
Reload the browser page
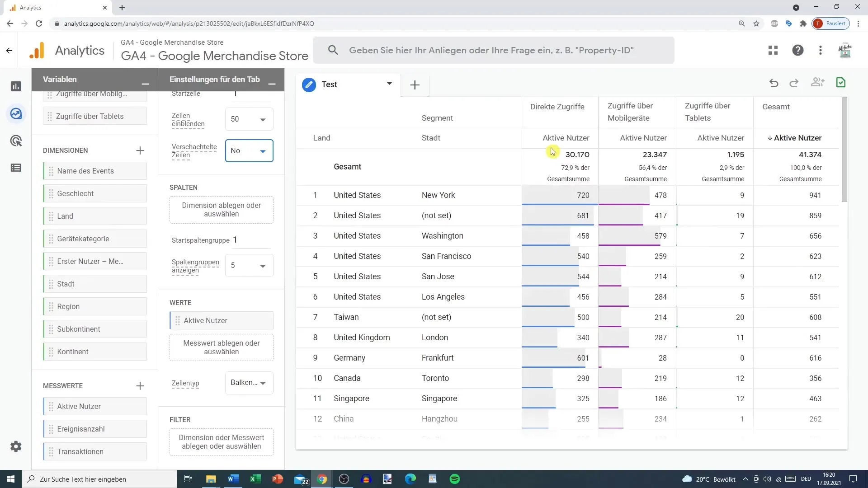39,23
